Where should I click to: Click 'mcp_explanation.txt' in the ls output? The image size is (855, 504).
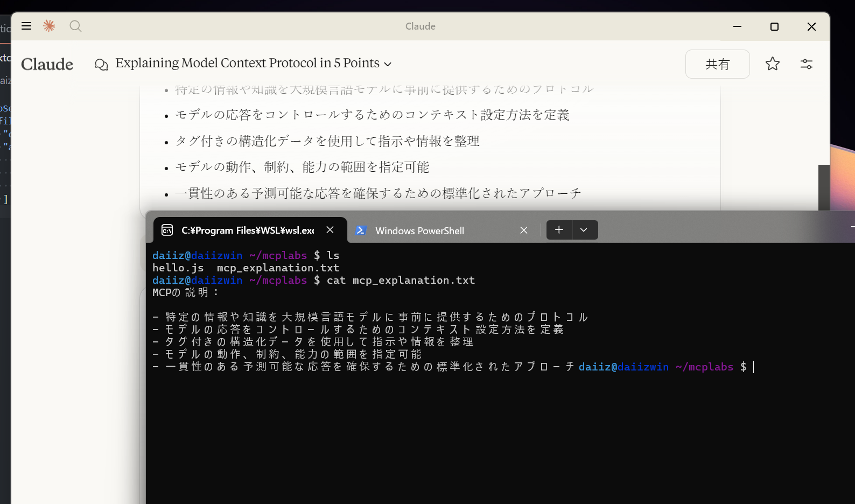(x=278, y=268)
